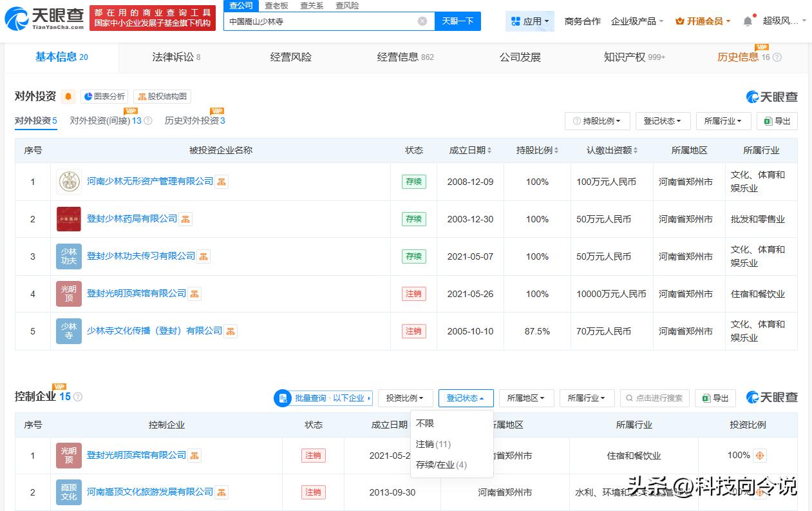Click the logo of 河南少林无形资产管理有限公司
This screenshot has height=511, width=812.
pyautogui.click(x=69, y=182)
